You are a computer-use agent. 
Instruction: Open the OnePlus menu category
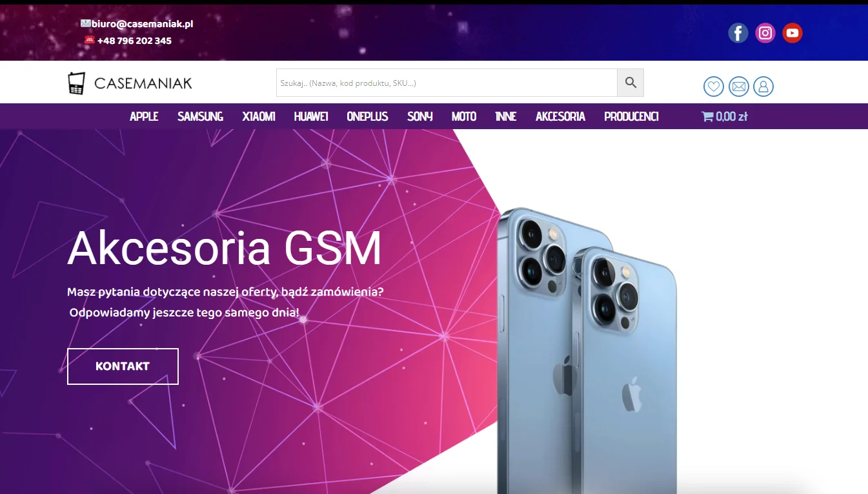click(x=367, y=117)
